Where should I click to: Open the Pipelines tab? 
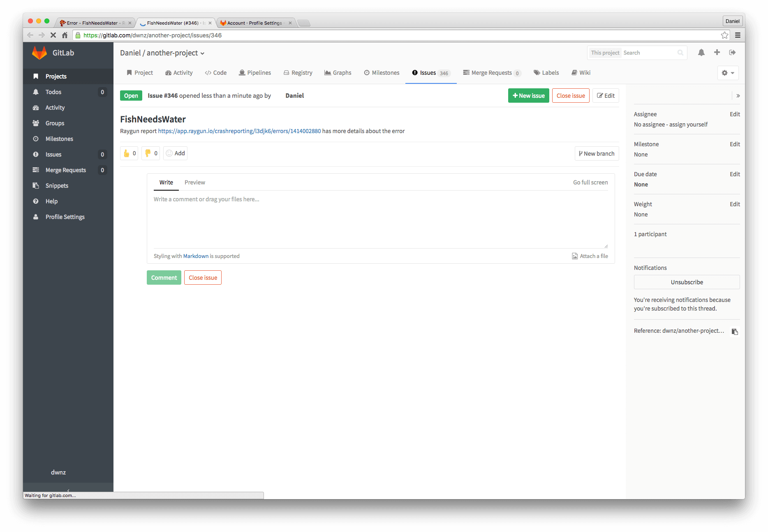[x=255, y=73]
